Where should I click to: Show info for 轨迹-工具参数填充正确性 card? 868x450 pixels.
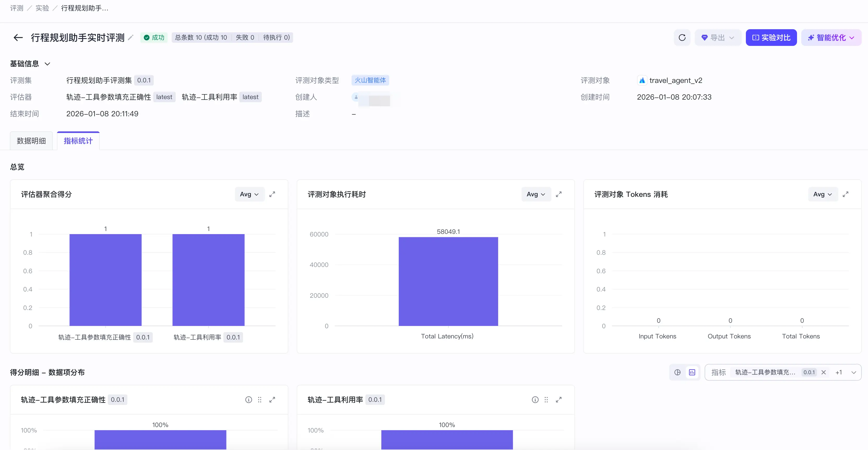pyautogui.click(x=249, y=399)
